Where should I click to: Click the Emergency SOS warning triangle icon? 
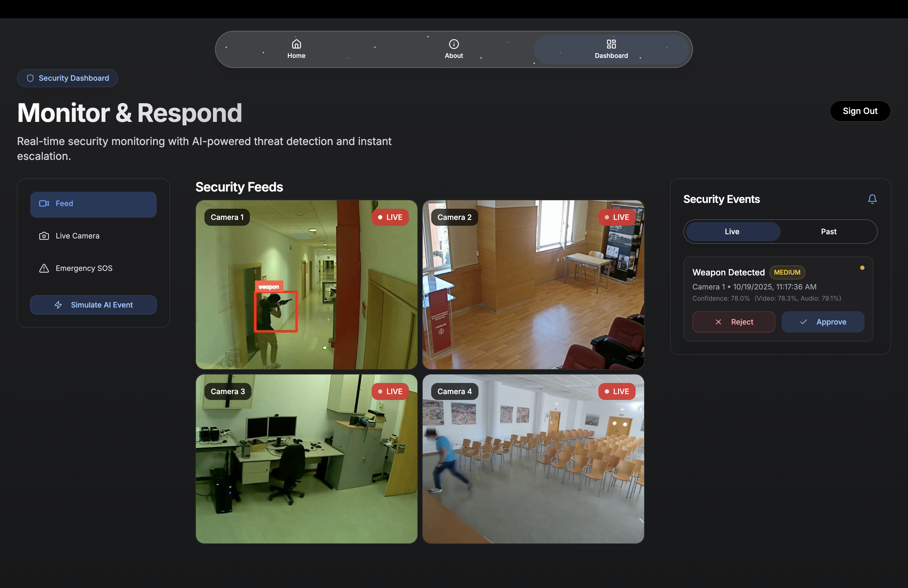coord(44,268)
